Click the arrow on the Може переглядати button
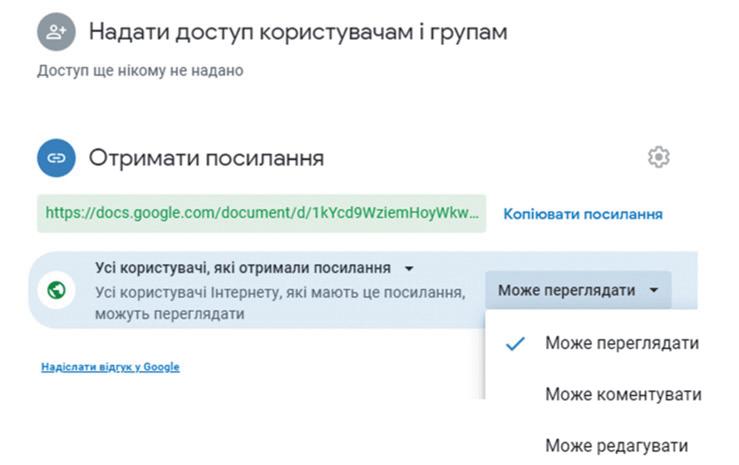 pyautogui.click(x=653, y=291)
